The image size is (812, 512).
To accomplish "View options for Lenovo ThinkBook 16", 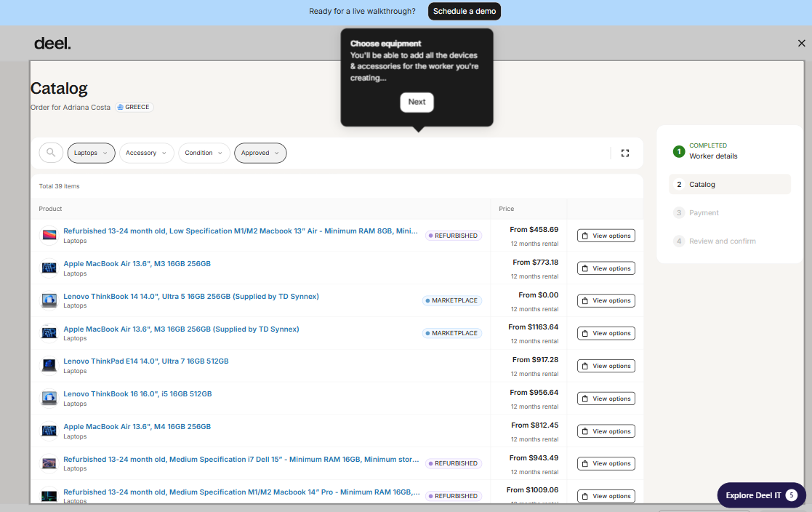I will coord(606,399).
